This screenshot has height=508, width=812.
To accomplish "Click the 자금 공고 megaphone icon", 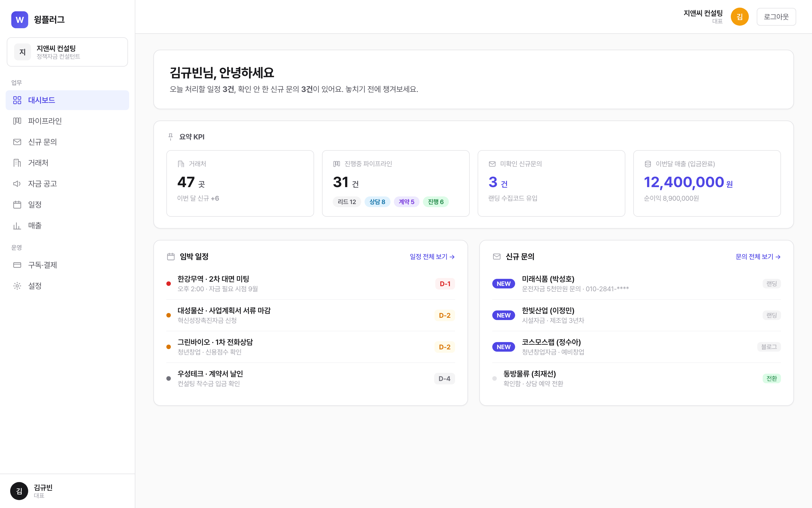I will [17, 184].
